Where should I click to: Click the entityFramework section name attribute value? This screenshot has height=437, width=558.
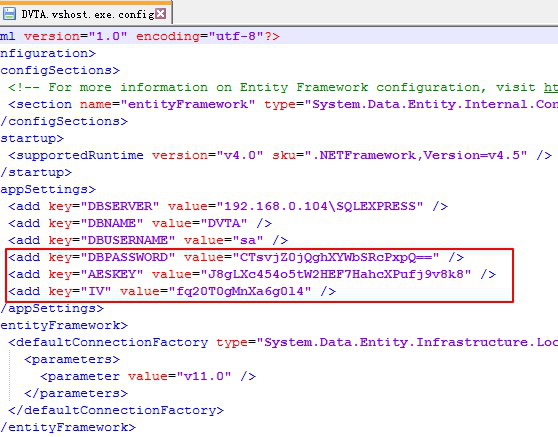[x=188, y=104]
